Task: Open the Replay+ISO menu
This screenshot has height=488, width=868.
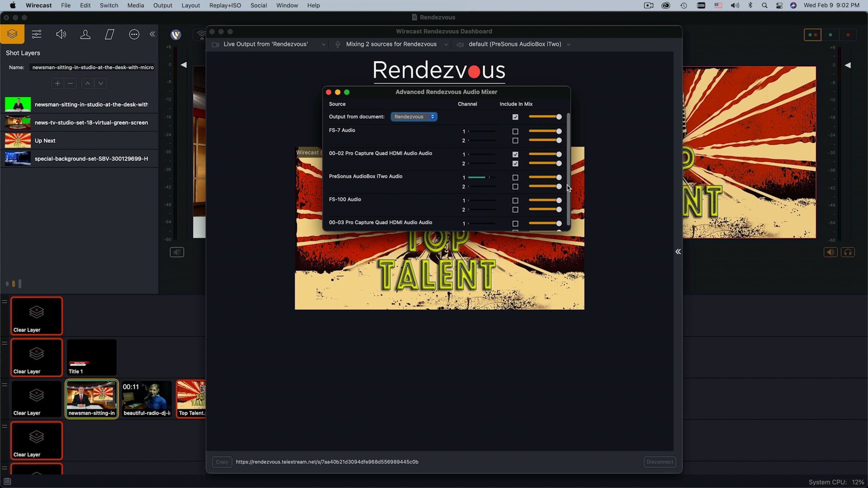Action: click(x=225, y=5)
